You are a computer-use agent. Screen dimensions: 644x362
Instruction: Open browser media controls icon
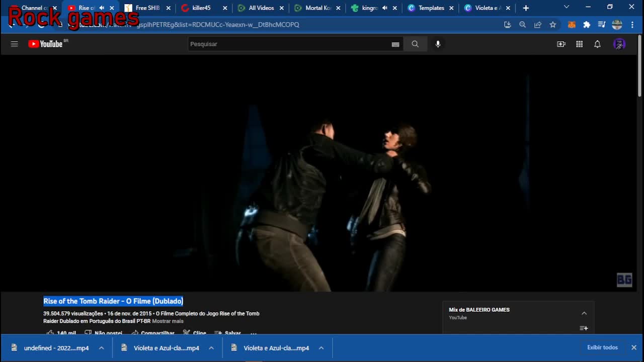(x=602, y=25)
